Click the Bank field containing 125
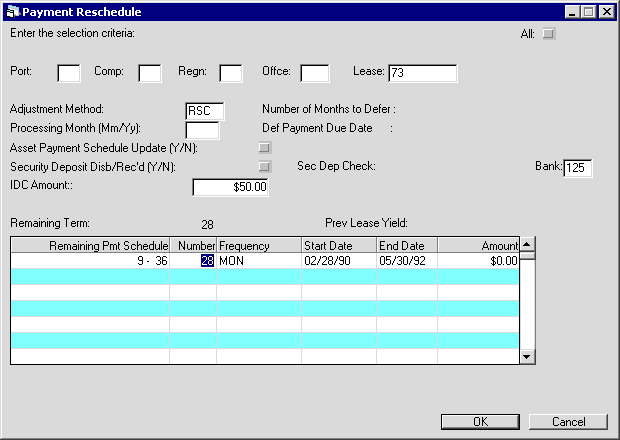Image resolution: width=620 pixels, height=440 pixels. (x=577, y=168)
